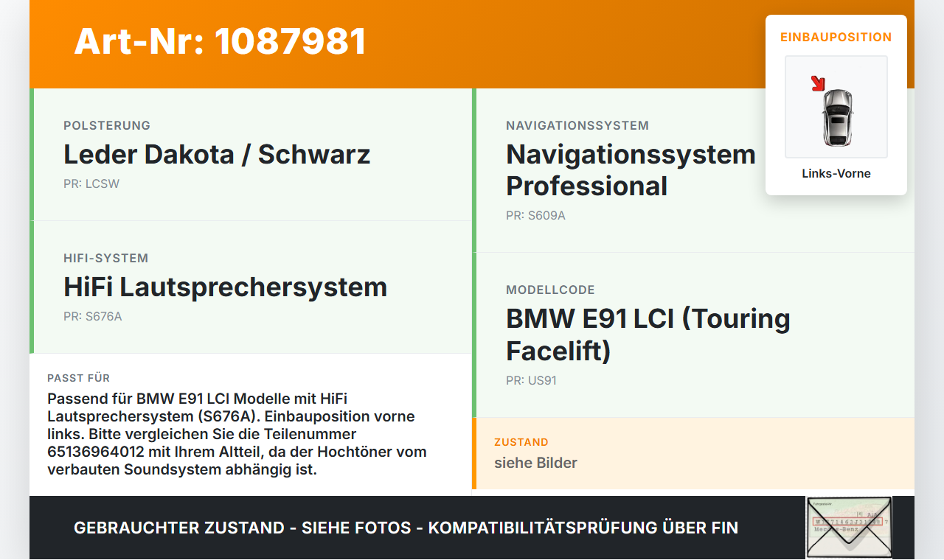The height and width of the screenshot is (560, 944).
Task: Select the Art-Nr: 1087981 heading
Action: 221,41
